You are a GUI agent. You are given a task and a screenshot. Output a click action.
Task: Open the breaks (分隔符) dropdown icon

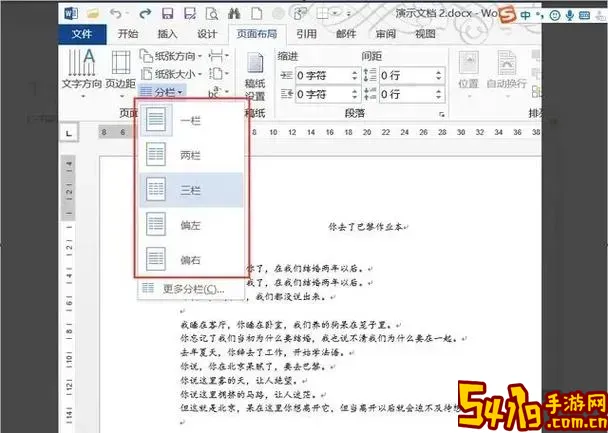218,56
